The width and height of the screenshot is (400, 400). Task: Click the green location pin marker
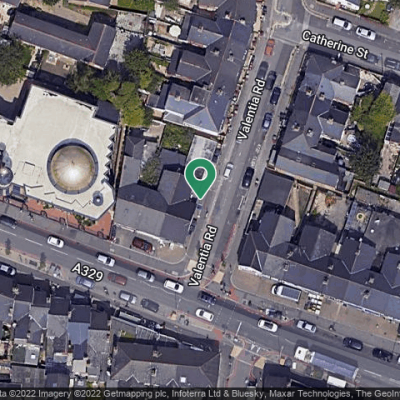200,178
